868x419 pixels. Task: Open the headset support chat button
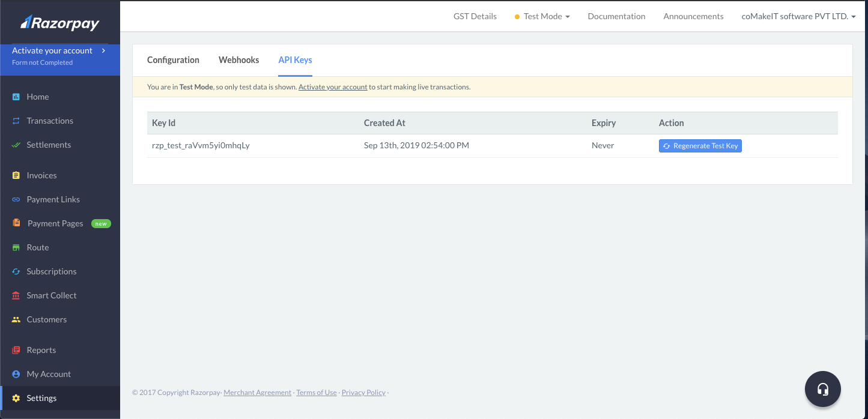tap(822, 389)
